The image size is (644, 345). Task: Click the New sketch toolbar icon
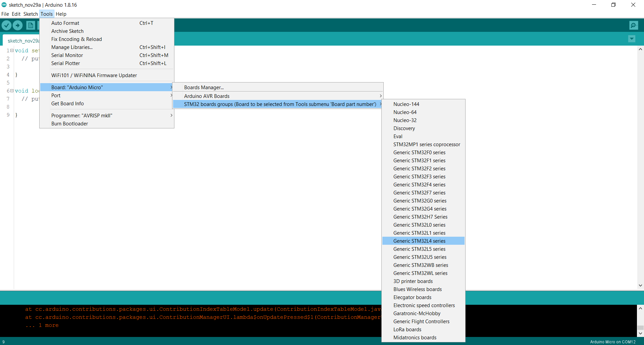coord(31,25)
